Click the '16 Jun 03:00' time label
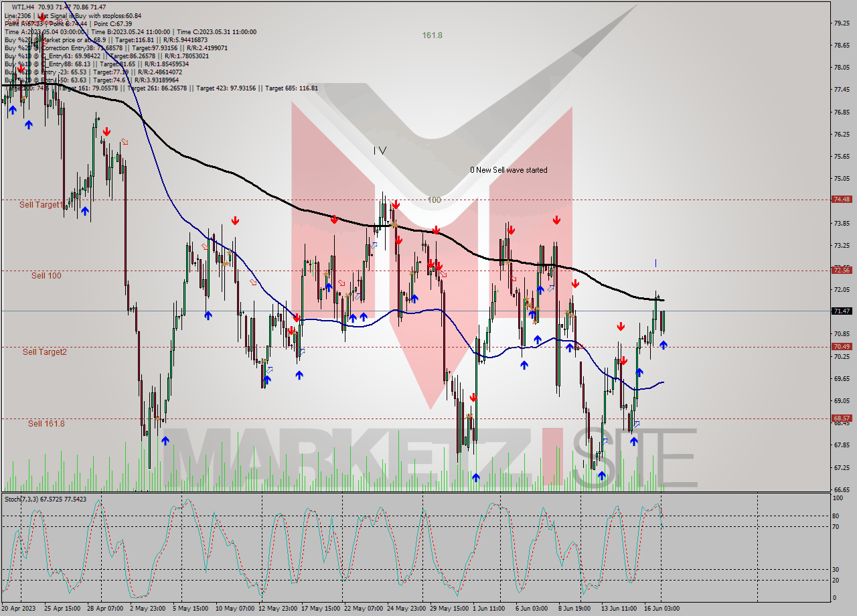Image resolution: width=857 pixels, height=616 pixels. coord(661,609)
